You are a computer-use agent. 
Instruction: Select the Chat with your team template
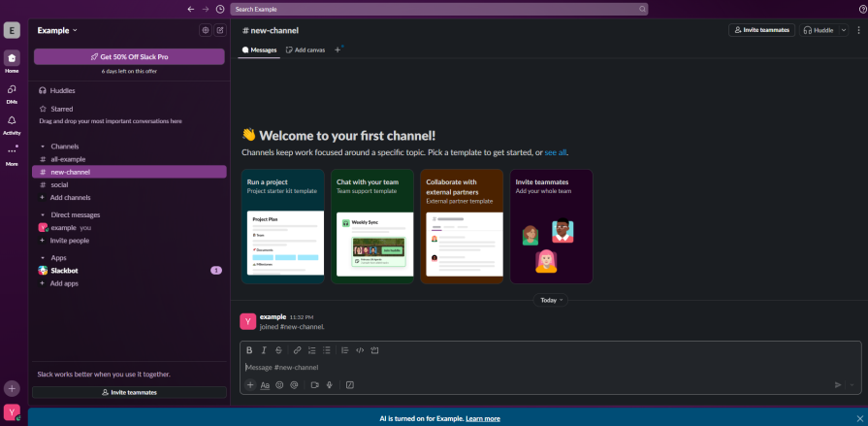[x=372, y=226]
